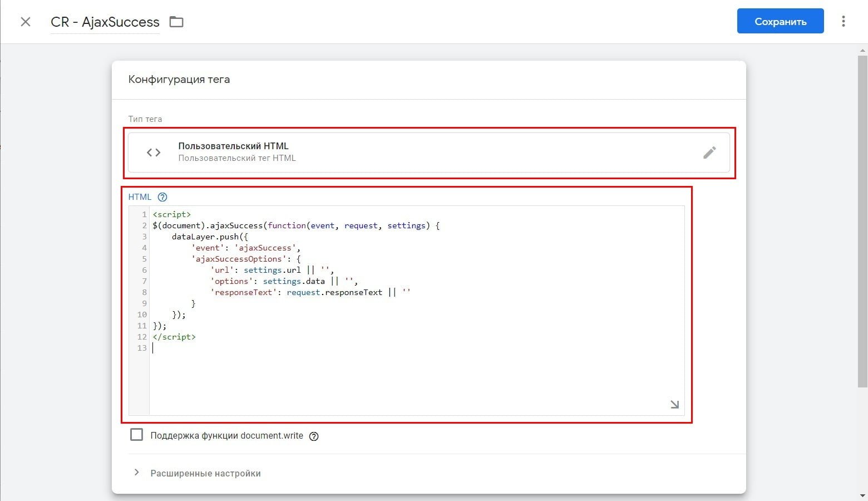Edit the tag name CR - AjaxSuccess
The height and width of the screenshot is (501, 868).
(105, 22)
